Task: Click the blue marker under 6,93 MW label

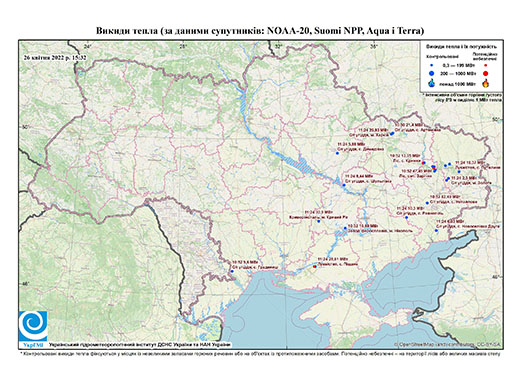Action: (436, 230)
